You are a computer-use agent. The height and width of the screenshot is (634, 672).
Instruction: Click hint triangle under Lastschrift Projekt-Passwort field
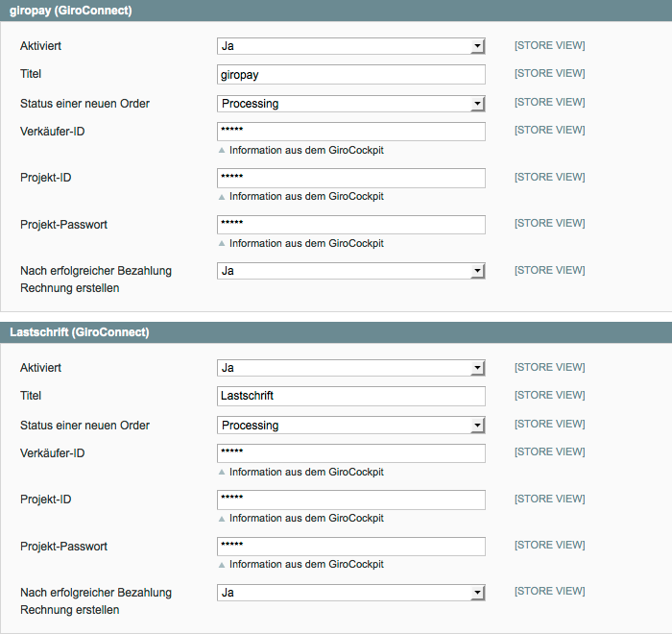(x=222, y=565)
